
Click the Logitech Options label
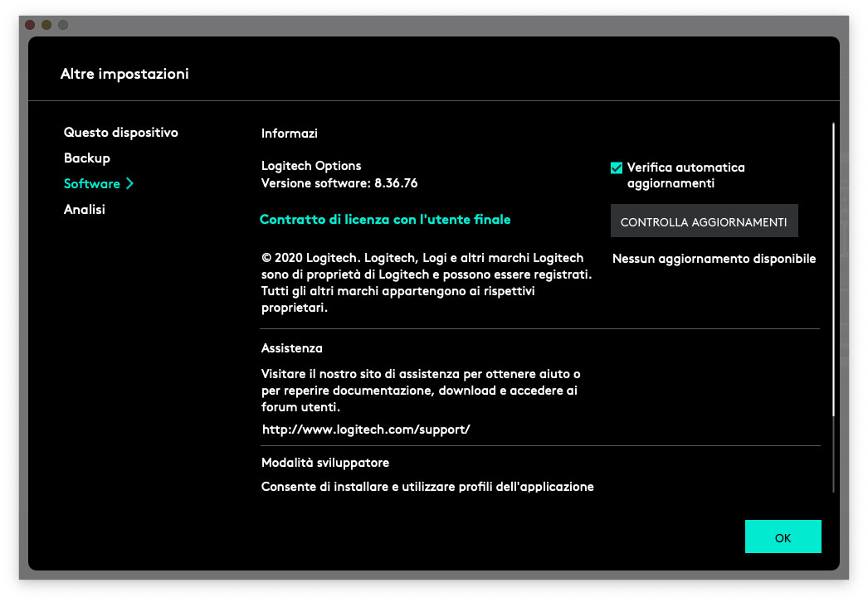311,166
